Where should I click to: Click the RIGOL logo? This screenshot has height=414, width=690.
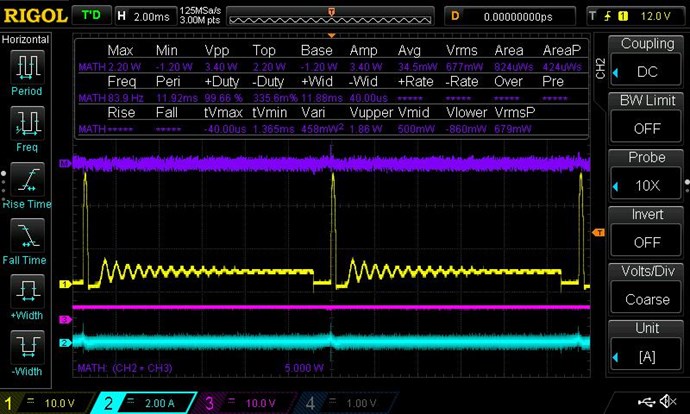click(x=35, y=16)
